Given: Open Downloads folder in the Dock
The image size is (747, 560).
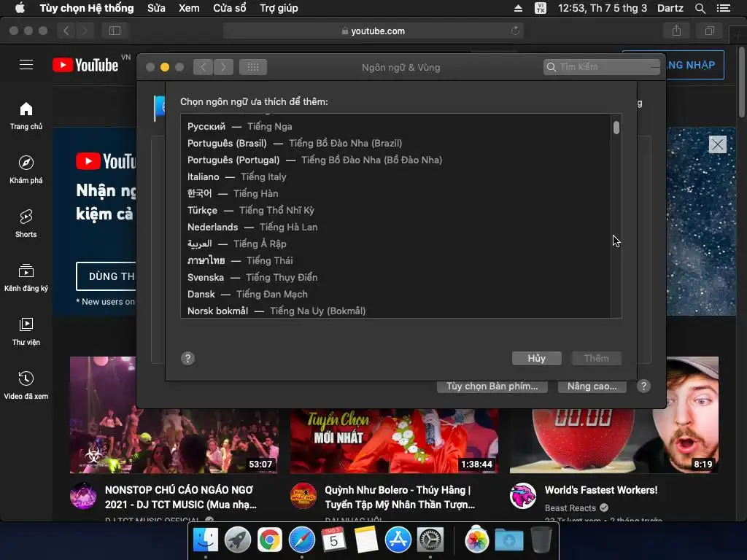Looking at the screenshot, I should [x=508, y=540].
